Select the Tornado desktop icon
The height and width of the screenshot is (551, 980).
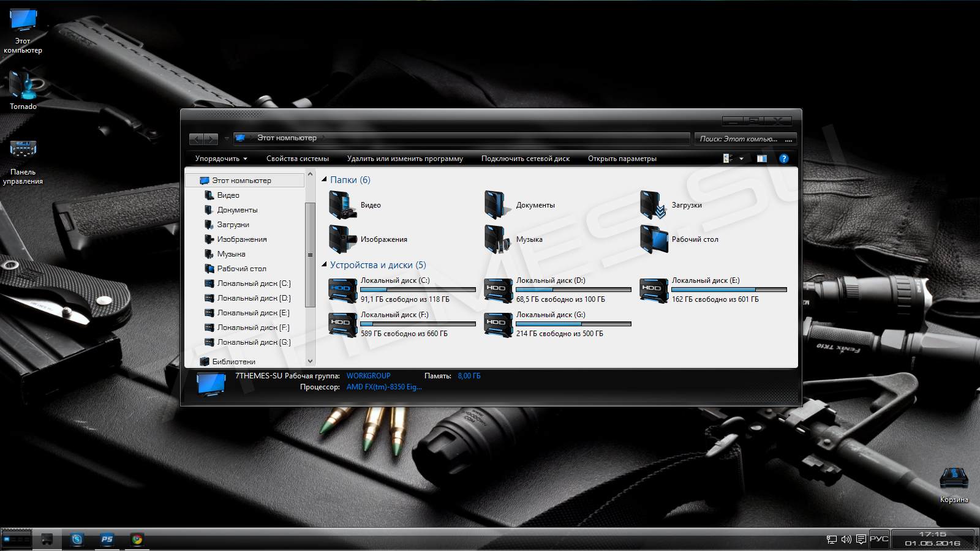[x=23, y=90]
